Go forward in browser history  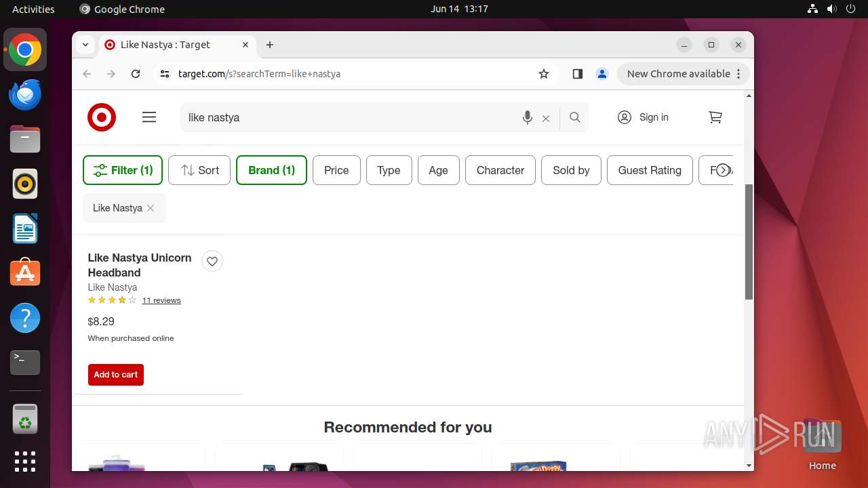click(x=111, y=74)
